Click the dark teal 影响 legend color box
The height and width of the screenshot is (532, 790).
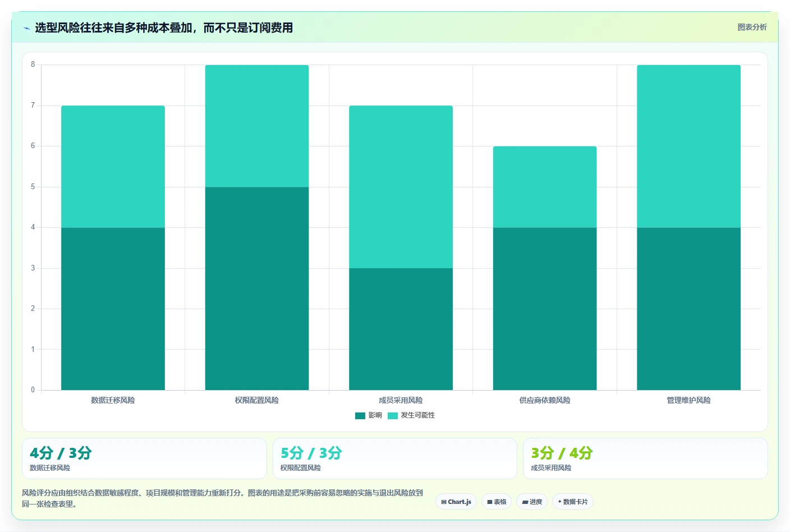pyautogui.click(x=360, y=416)
